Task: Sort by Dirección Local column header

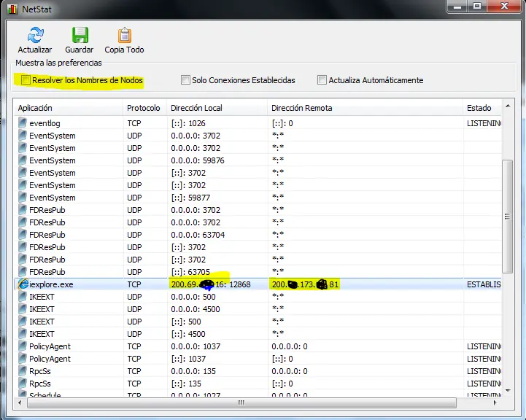Action: 217,108
